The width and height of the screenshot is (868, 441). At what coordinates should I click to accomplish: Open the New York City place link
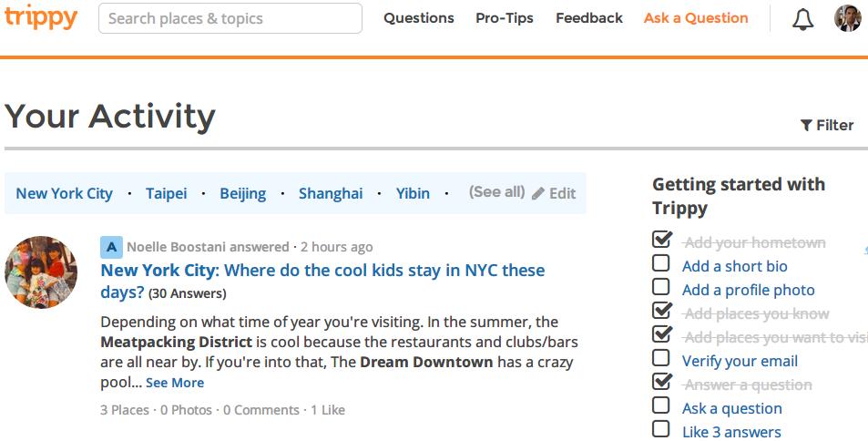[64, 193]
